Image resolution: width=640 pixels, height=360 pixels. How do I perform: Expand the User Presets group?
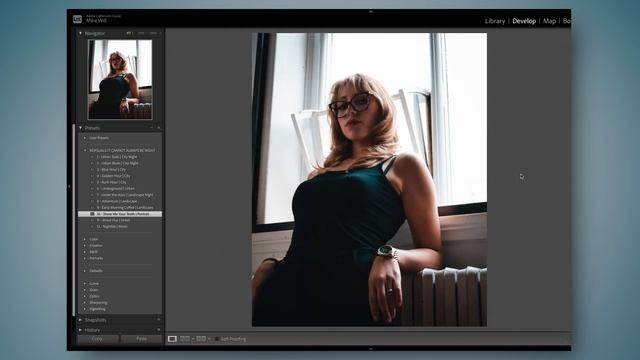[85, 138]
